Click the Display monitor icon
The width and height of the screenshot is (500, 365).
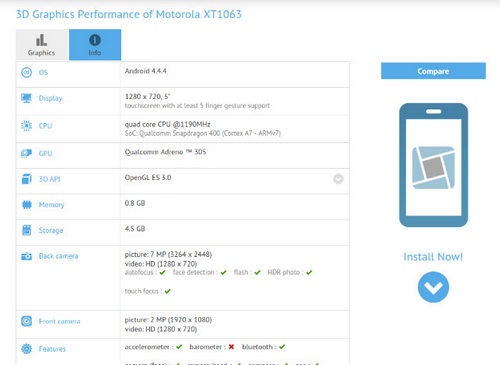[x=26, y=98]
